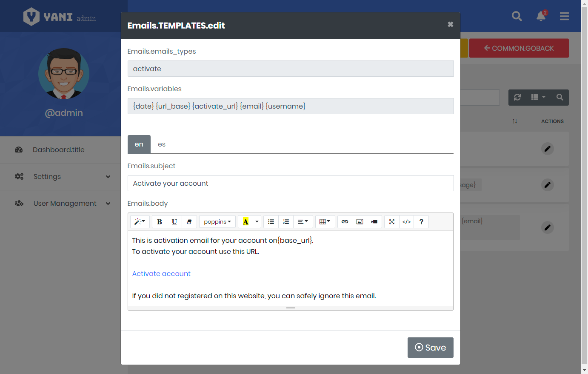Open the poppins font family dropdown

[217, 222]
